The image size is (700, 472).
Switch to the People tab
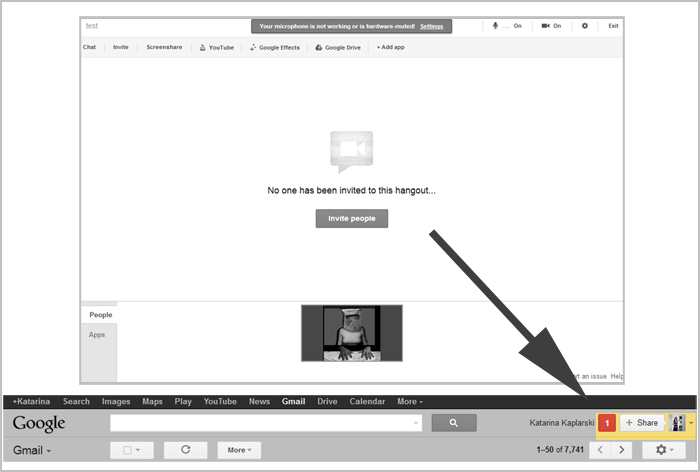coord(99,315)
